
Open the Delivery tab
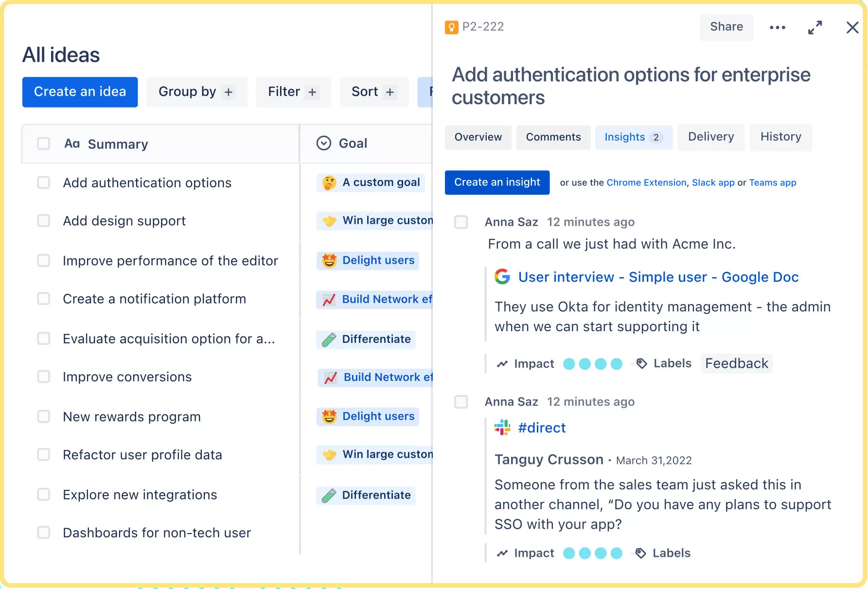pos(710,137)
